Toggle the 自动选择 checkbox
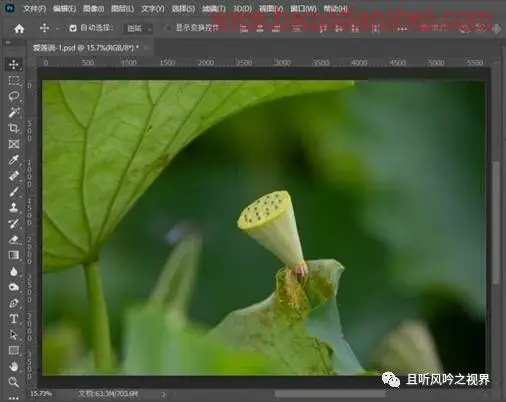The height and width of the screenshot is (402, 506). [x=73, y=29]
